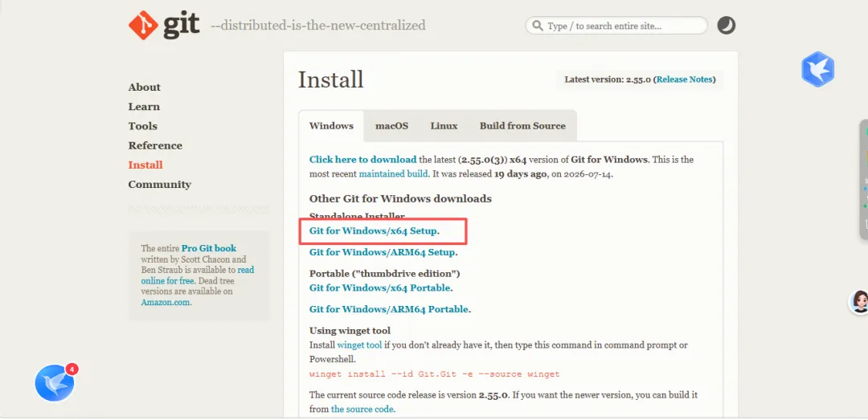Open the Release Notes link
This screenshot has width=868, height=420.
684,80
